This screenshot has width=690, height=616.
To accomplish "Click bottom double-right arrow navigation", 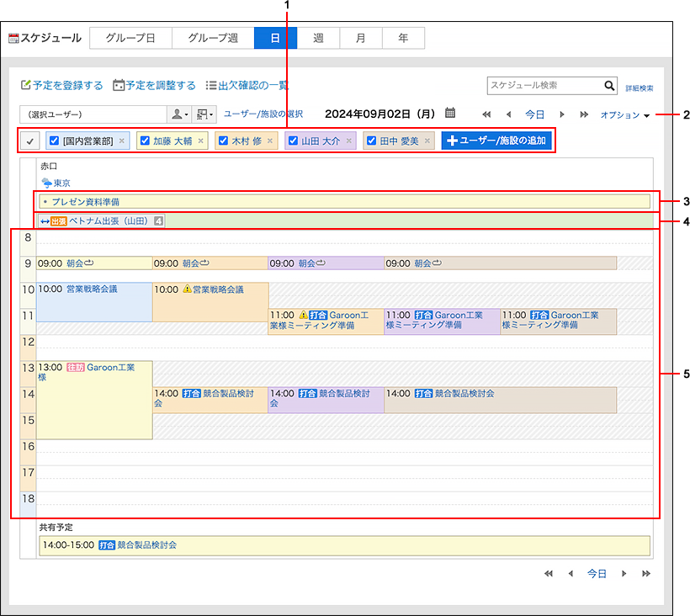I will (646, 573).
